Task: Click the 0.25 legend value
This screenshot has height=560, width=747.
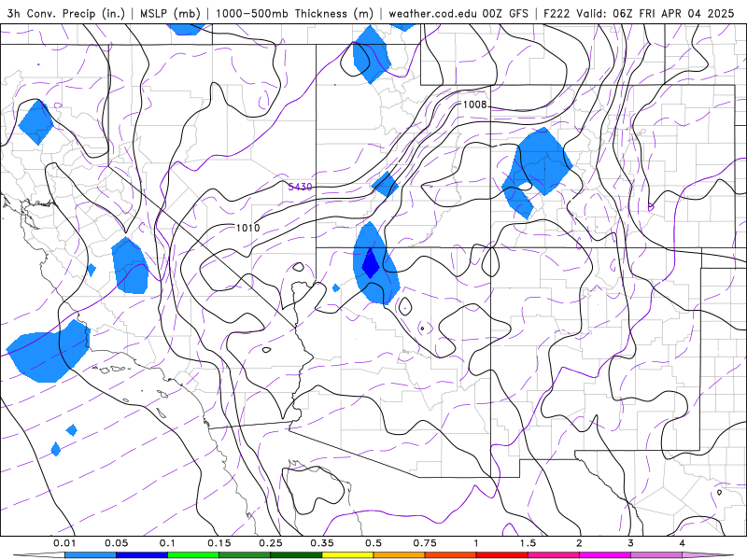Action: pos(271,543)
